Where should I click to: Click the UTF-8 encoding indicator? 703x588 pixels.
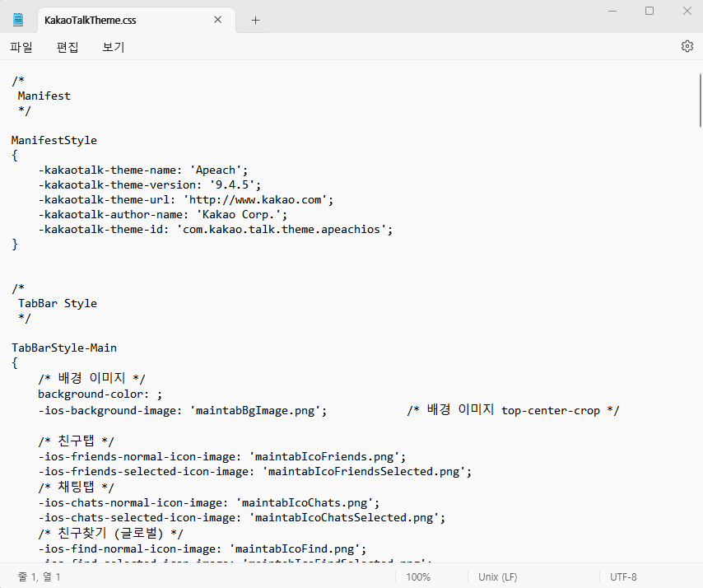click(x=623, y=576)
